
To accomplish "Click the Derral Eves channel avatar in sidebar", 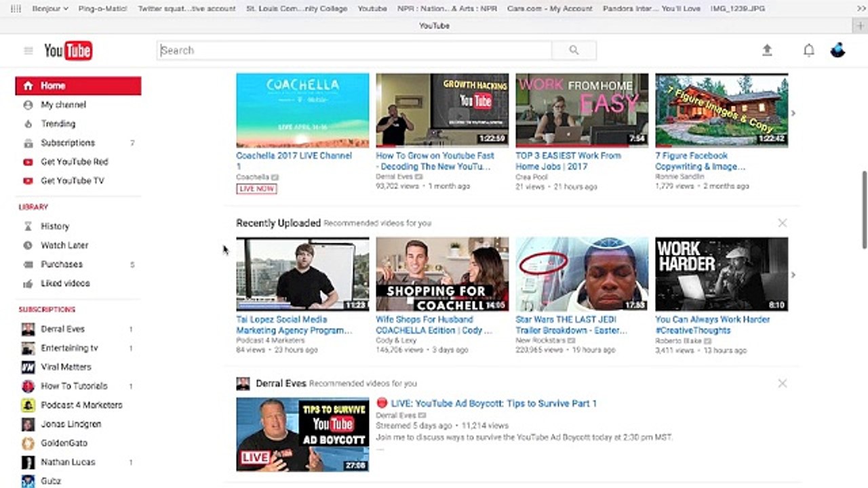I will click(x=28, y=329).
